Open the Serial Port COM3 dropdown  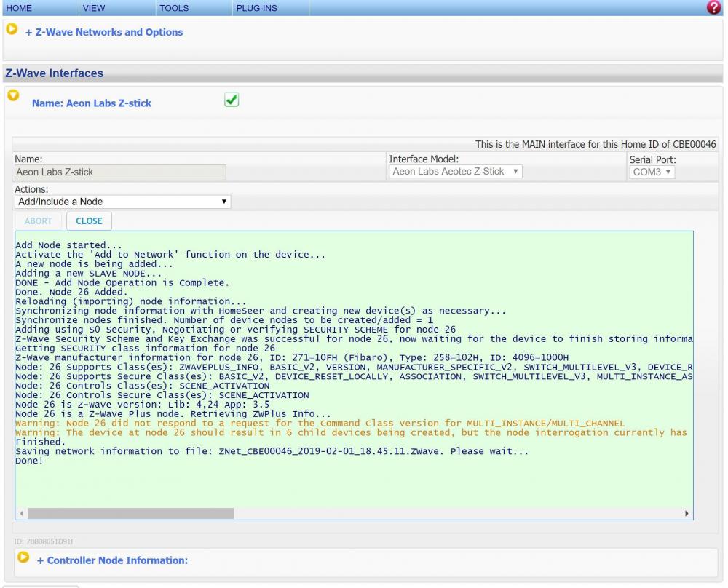[x=652, y=172]
